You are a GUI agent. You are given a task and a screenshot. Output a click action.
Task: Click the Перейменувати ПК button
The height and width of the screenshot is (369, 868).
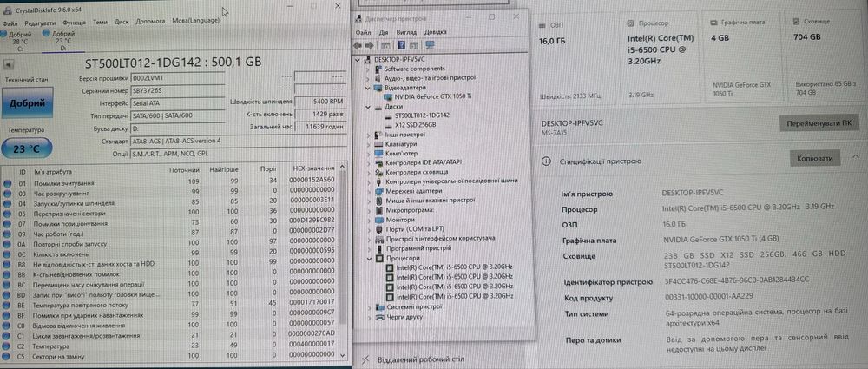click(819, 122)
